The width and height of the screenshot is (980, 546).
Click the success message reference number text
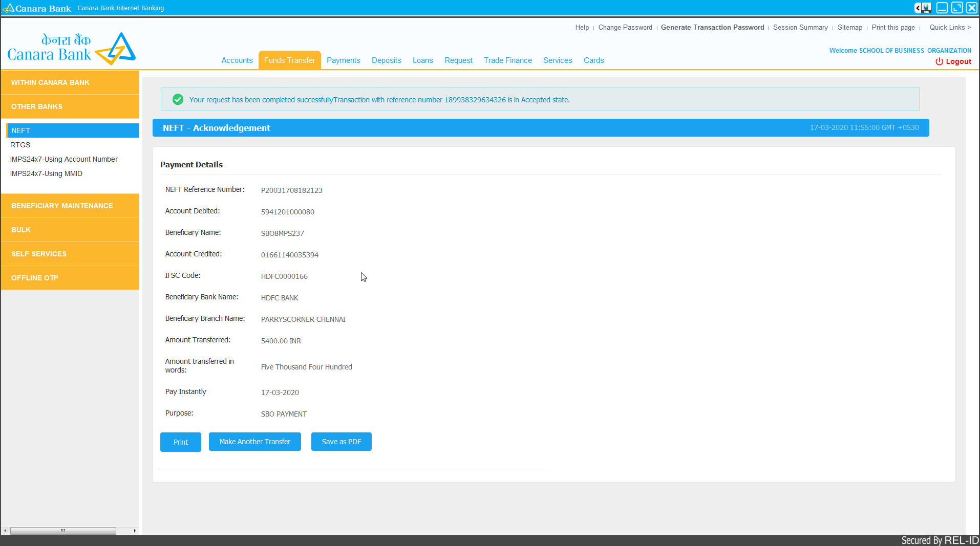(475, 100)
